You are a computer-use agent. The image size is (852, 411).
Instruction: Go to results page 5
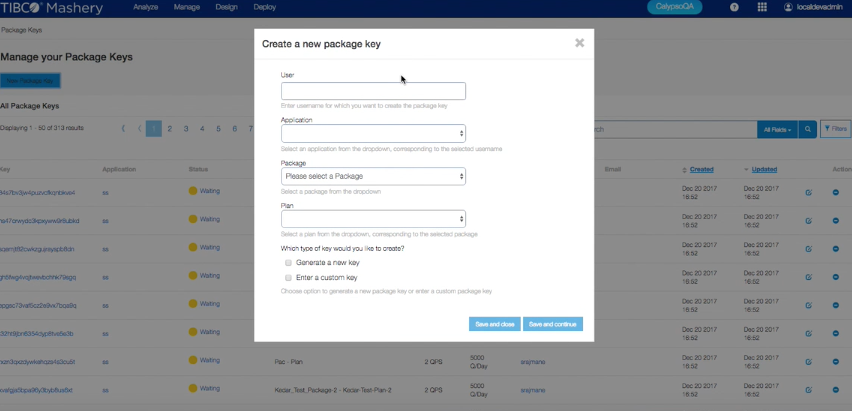pos(218,129)
